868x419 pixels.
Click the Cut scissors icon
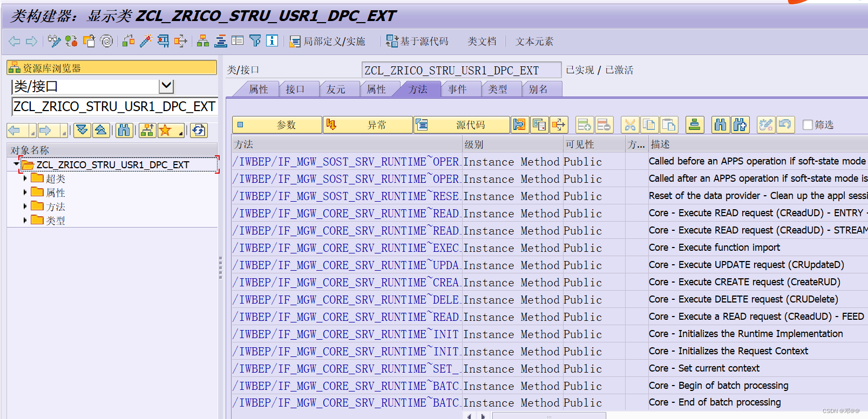[629, 125]
